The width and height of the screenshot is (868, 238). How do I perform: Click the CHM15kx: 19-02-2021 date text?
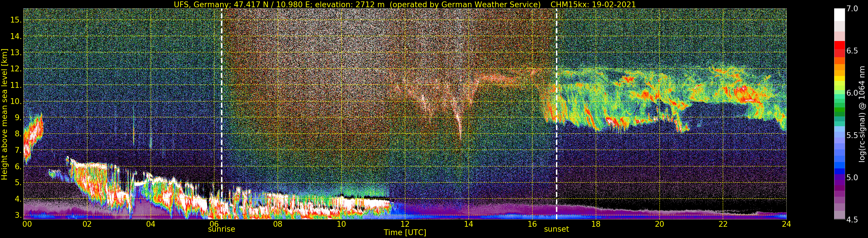click(x=593, y=4)
